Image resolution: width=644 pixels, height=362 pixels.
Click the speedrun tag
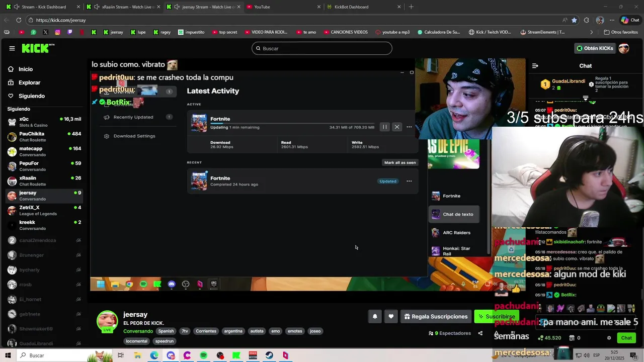pos(165,341)
